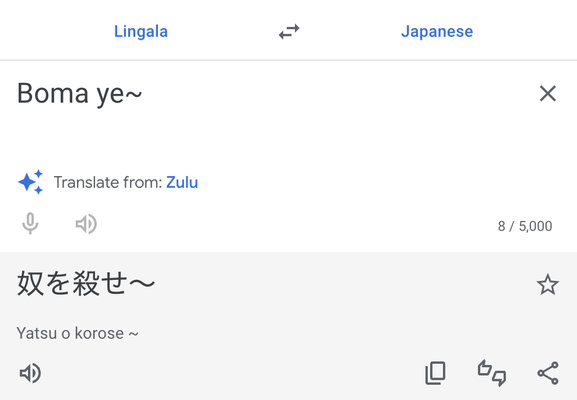Switch source language to suggested Zulu
The image size is (577, 400).
click(x=182, y=182)
